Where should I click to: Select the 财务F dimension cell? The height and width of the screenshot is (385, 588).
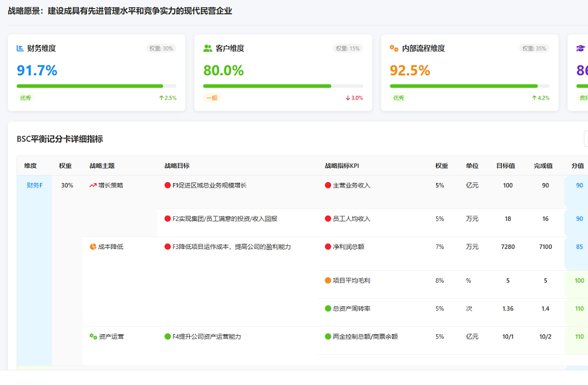pos(35,185)
